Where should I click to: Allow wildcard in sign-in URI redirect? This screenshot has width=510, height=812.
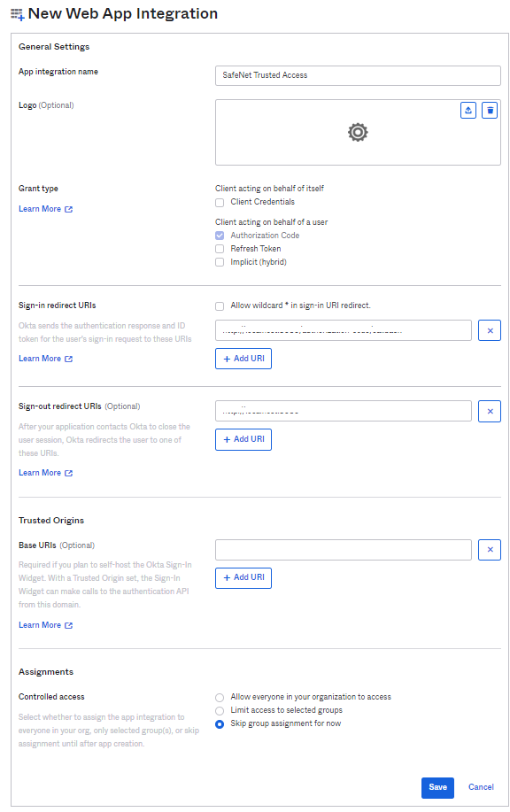click(x=220, y=306)
